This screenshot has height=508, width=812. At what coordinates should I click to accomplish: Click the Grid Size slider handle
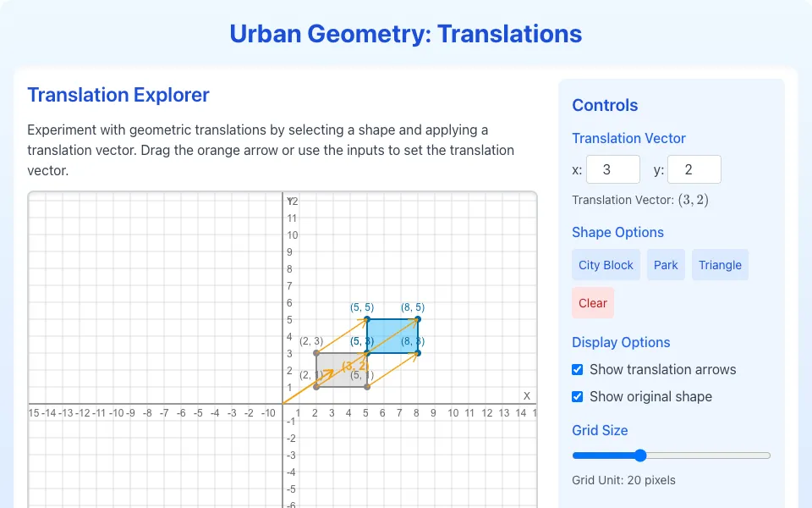coord(640,456)
